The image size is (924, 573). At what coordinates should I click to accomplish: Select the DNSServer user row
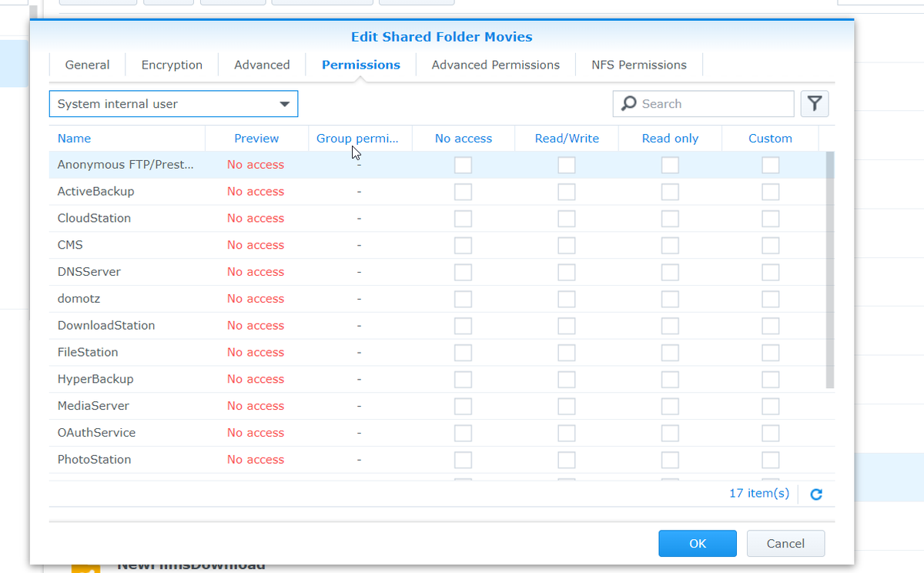(437, 273)
